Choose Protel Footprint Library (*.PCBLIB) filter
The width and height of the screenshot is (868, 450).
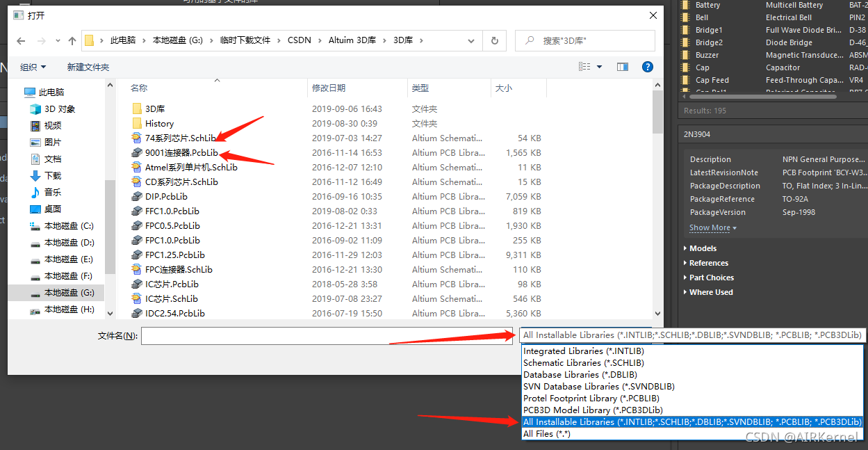point(693,399)
